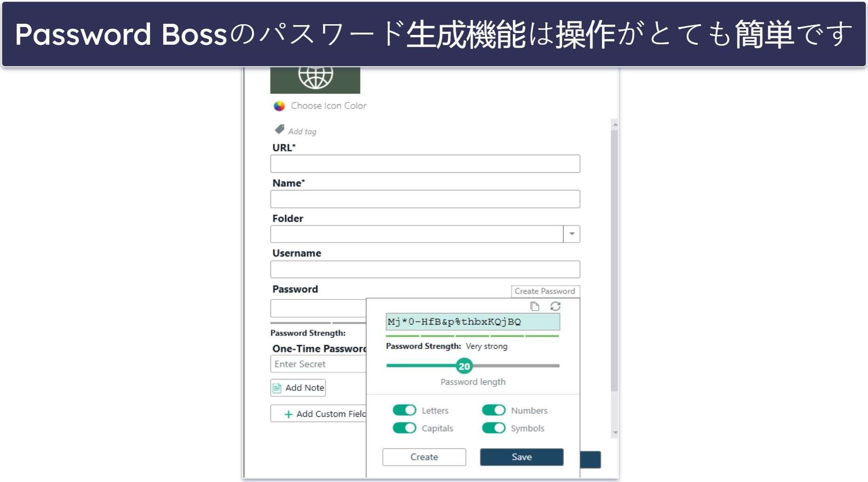This screenshot has width=868, height=482.
Task: Click the vertical scrollbar thumb
Action: 615,261
